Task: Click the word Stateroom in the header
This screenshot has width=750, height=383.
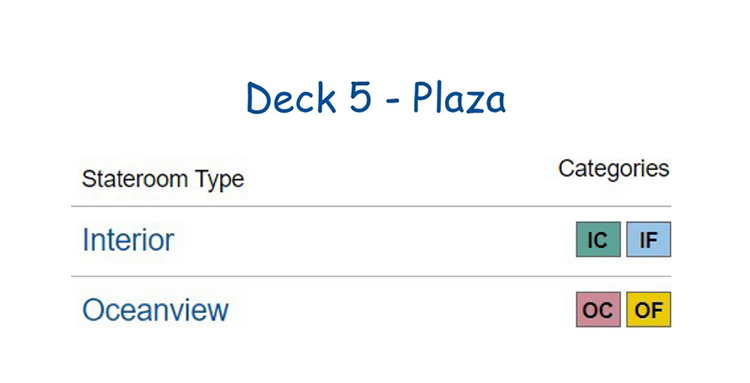Action: pos(135,179)
